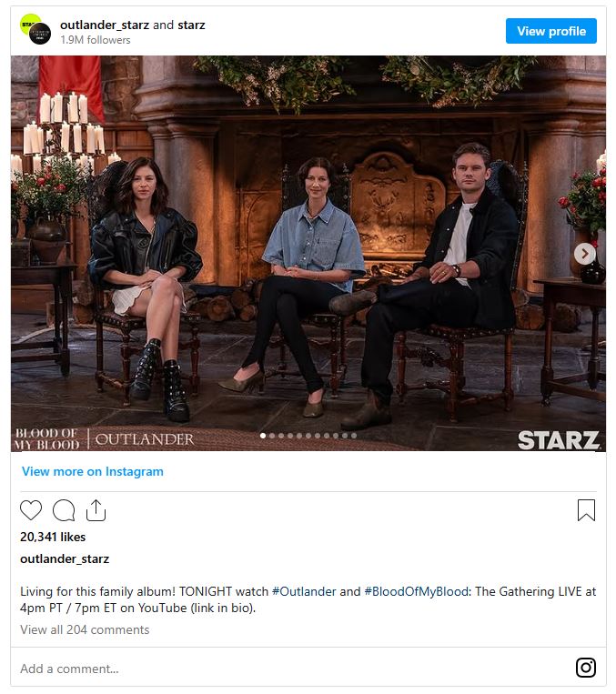Viewport: 616px width, 694px height.
Task: Open the View more on Instagram link
Action: point(93,471)
